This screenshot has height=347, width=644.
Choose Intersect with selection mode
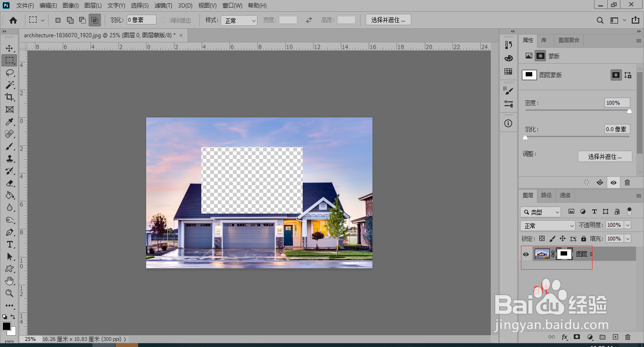tap(95, 20)
